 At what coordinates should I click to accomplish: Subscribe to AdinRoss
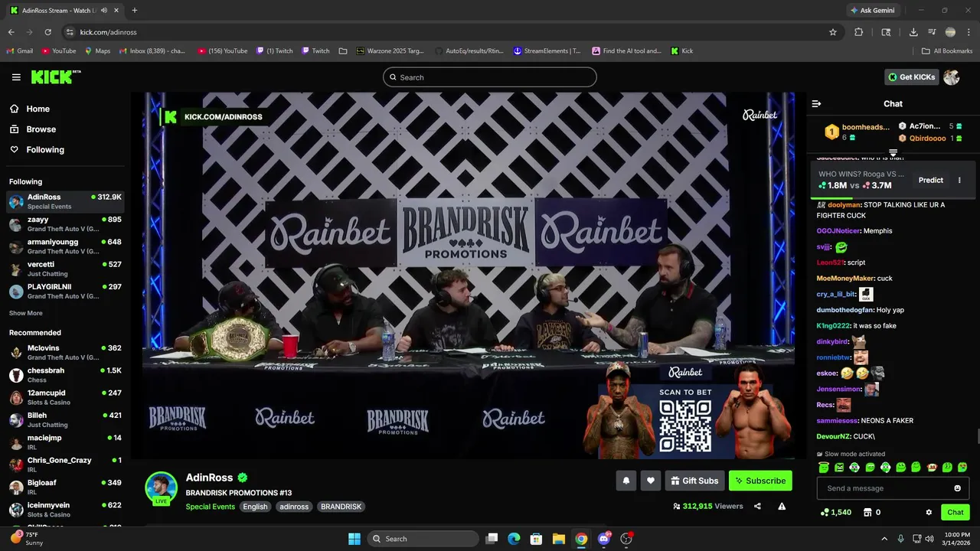(760, 481)
